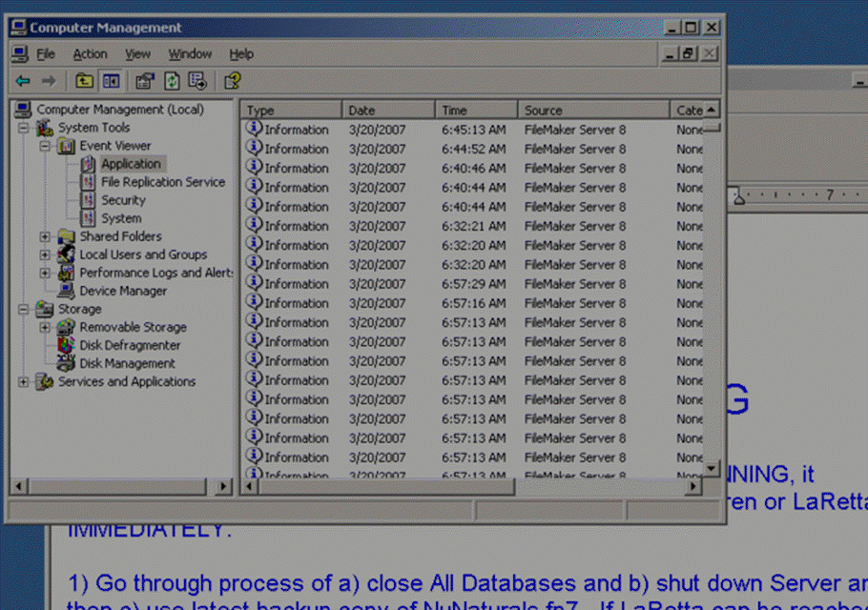Screen dimensions: 868x610
Task: Open the Action menu
Action: pos(90,54)
